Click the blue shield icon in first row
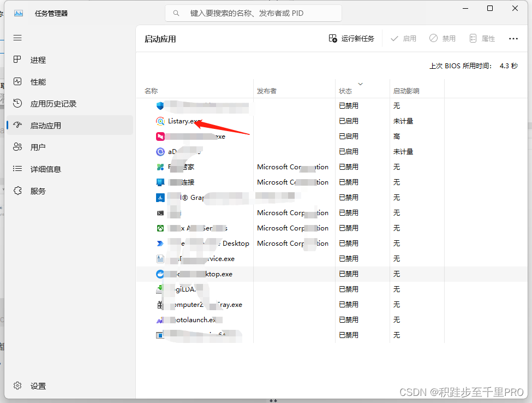Image resolution: width=532 pixels, height=403 pixels. (x=160, y=105)
